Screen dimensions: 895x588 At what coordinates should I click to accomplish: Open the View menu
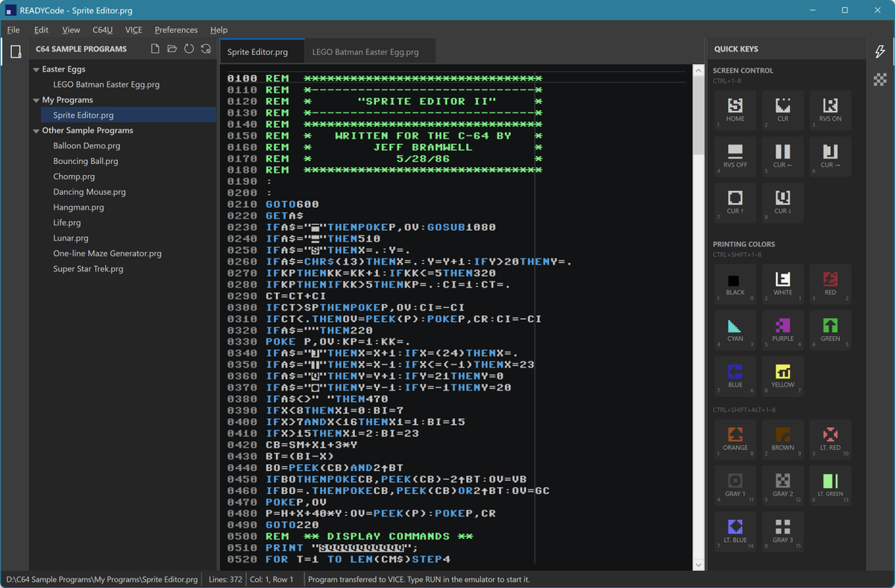pyautogui.click(x=71, y=30)
